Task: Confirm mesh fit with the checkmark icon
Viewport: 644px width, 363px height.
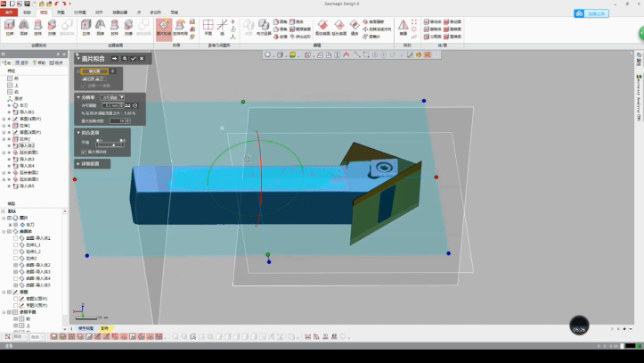Action: pyautogui.click(x=133, y=58)
